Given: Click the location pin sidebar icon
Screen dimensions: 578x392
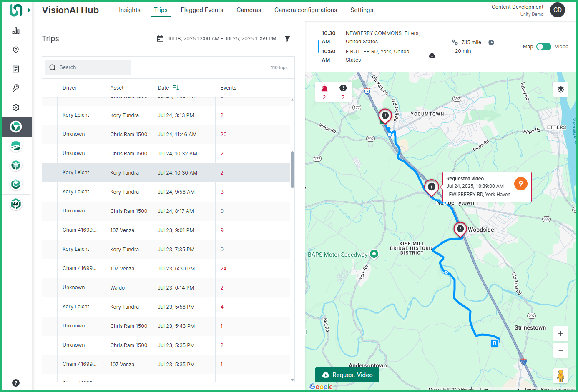Looking at the screenshot, I should tap(16, 50).
